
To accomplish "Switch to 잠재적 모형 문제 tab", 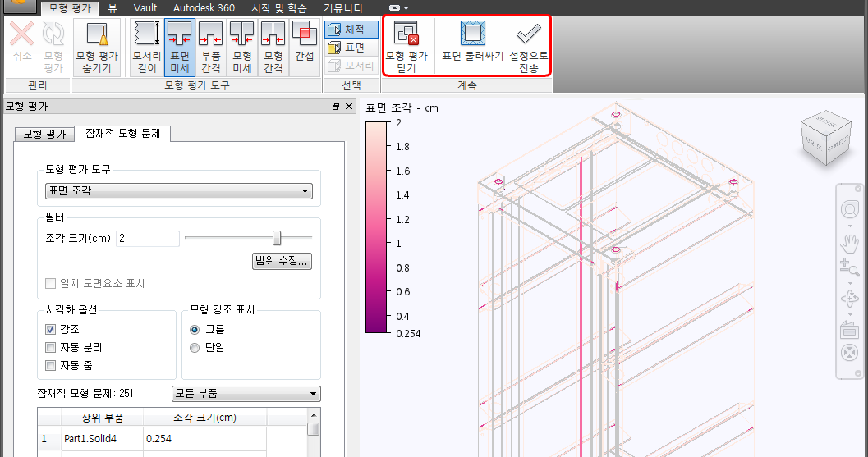I will (x=123, y=134).
